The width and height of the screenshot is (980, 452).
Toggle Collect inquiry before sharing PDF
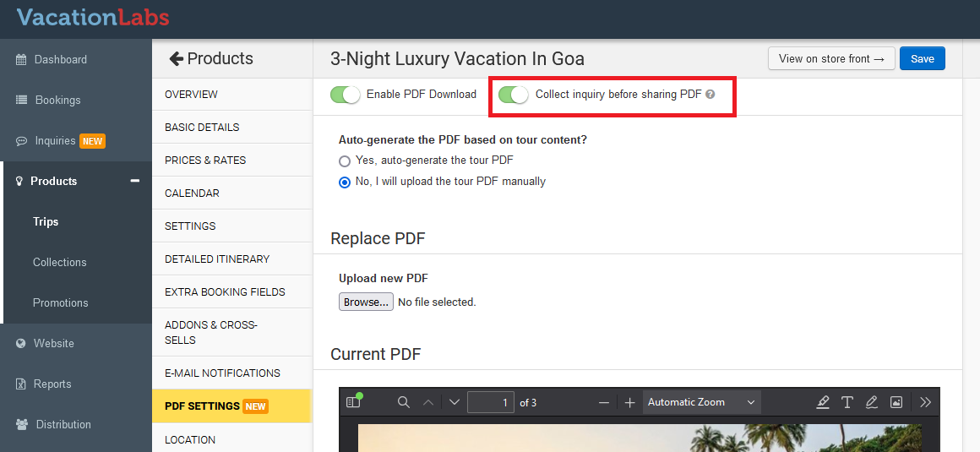513,95
